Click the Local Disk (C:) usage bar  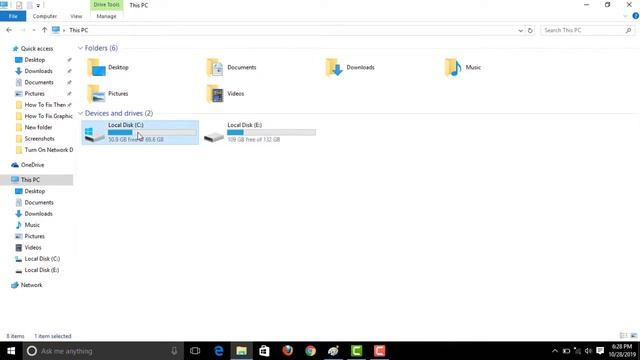(x=152, y=132)
